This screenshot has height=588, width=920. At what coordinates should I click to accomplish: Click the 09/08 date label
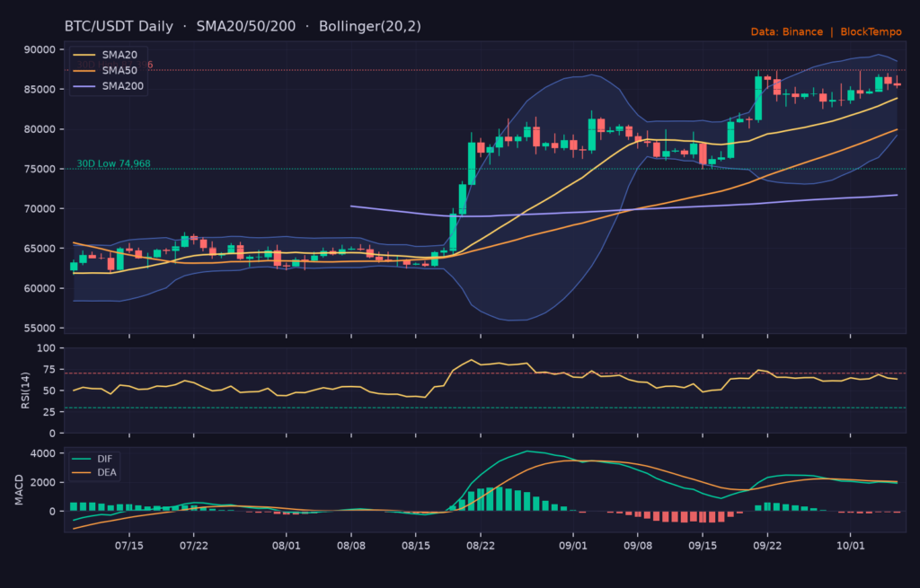tap(638, 546)
